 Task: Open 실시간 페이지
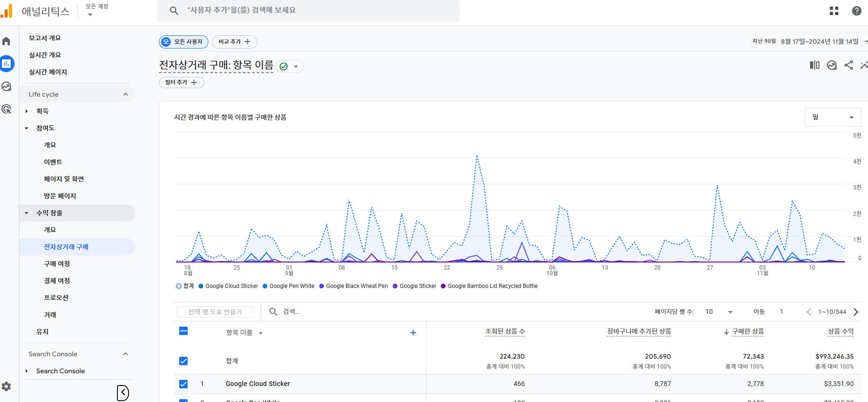click(48, 72)
